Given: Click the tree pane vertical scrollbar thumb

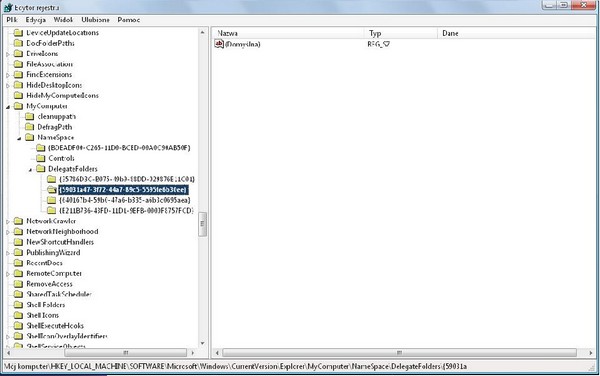Looking at the screenshot, I should tap(203, 224).
